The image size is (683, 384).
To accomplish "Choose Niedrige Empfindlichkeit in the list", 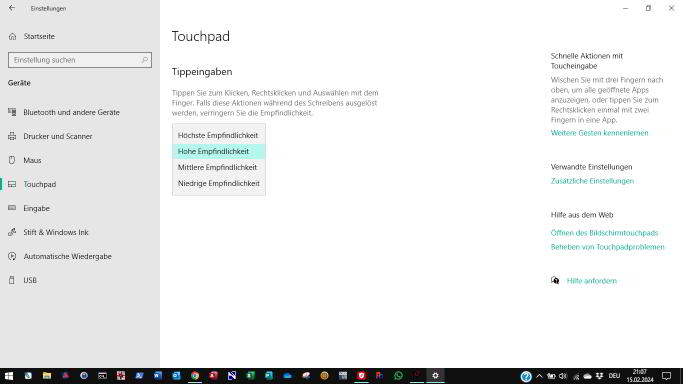I will click(219, 183).
